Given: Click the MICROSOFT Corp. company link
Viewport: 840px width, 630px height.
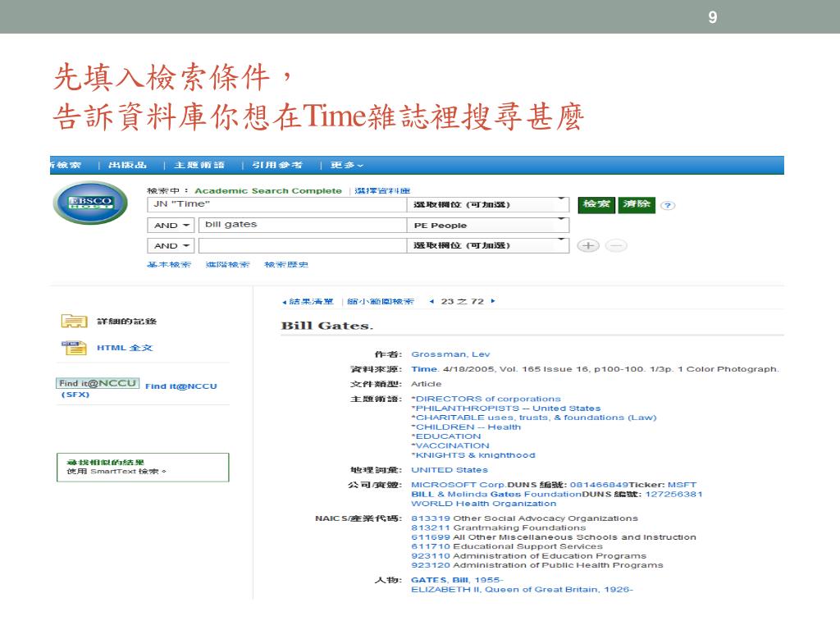Looking at the screenshot, I should (459, 485).
